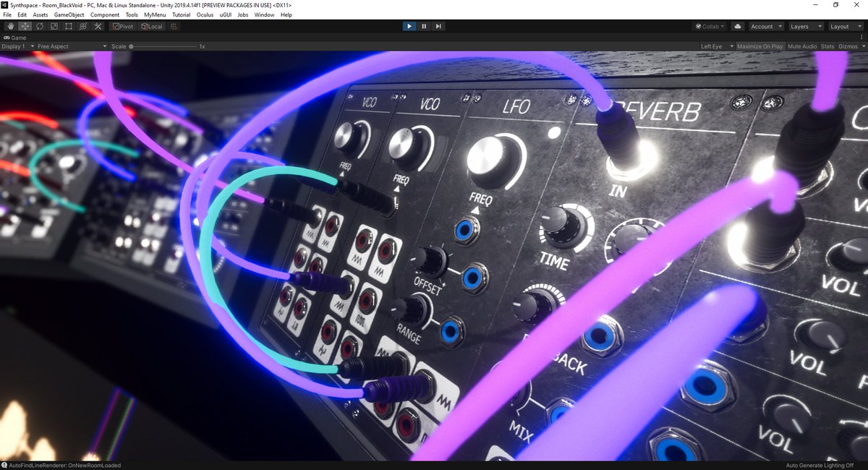Select the Hand tool in toolbar
This screenshot has height=470, width=868.
[x=11, y=26]
